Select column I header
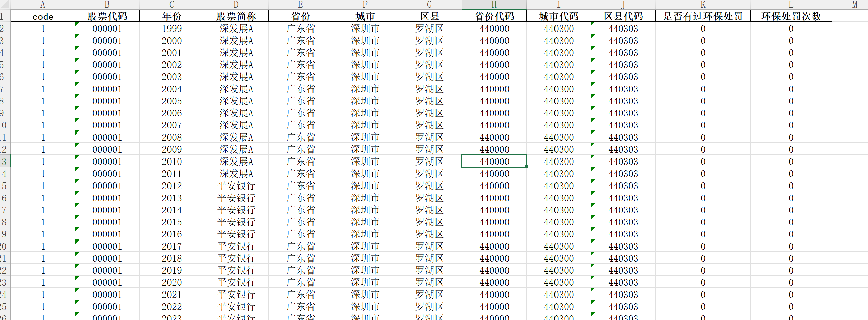Viewport: 868px width, 320px height. 559,4
